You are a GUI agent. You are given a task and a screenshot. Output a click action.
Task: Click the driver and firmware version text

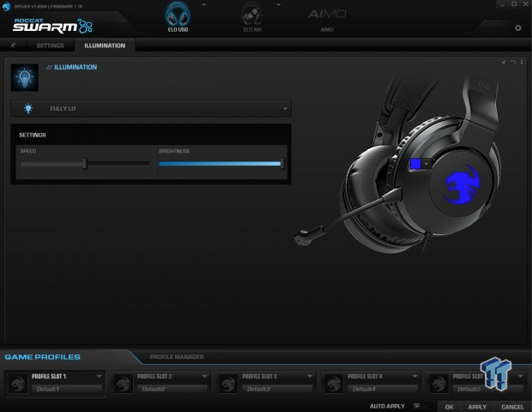click(x=48, y=6)
